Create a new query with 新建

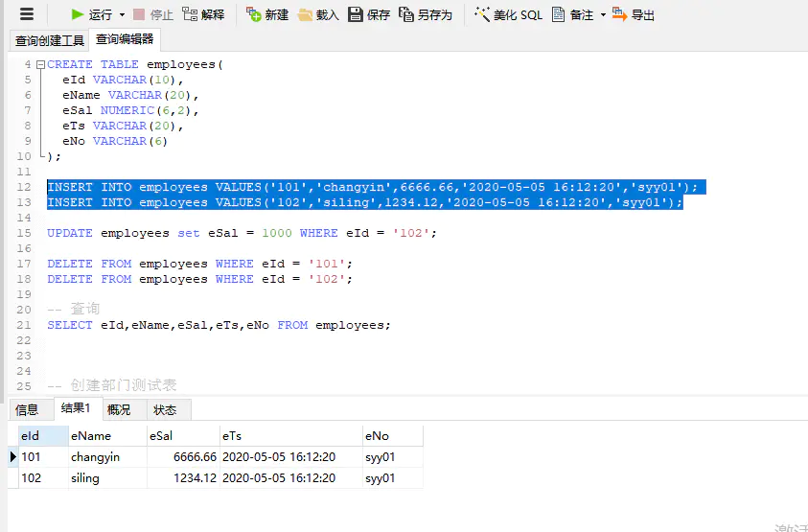[267, 15]
